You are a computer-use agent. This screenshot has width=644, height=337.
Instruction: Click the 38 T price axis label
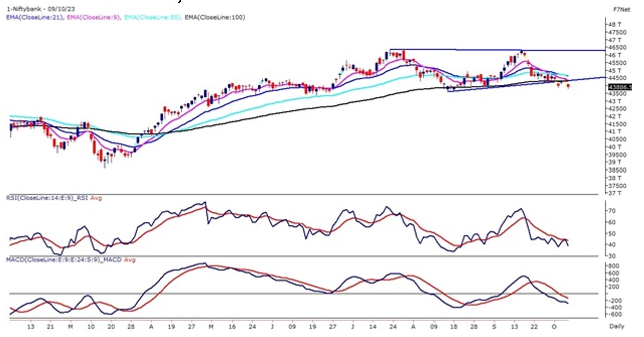pyautogui.click(x=615, y=178)
